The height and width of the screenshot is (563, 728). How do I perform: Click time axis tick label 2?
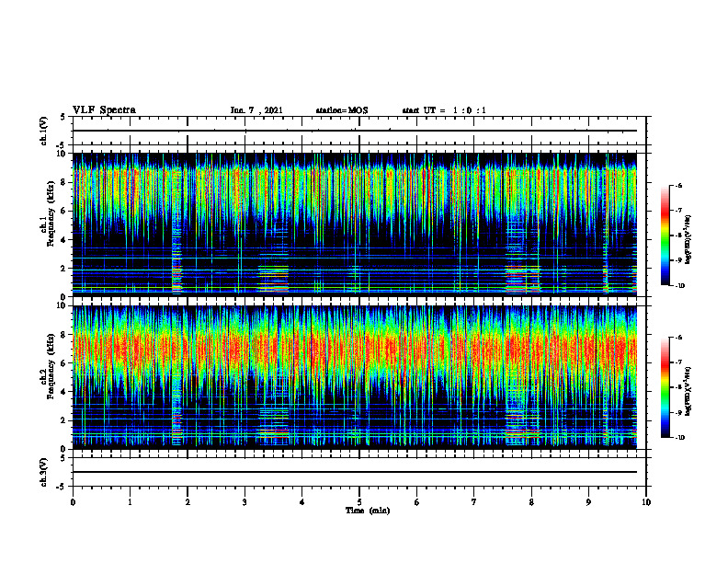(188, 502)
